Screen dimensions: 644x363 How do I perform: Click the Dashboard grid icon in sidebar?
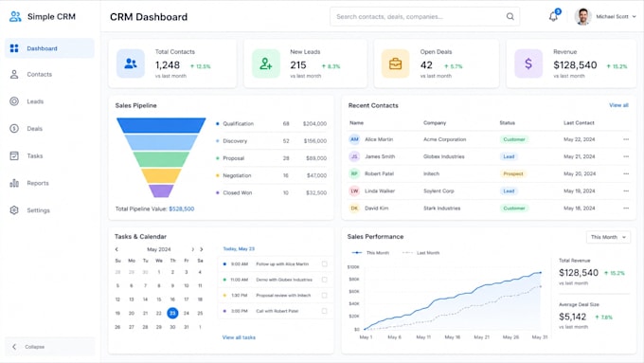(x=14, y=48)
